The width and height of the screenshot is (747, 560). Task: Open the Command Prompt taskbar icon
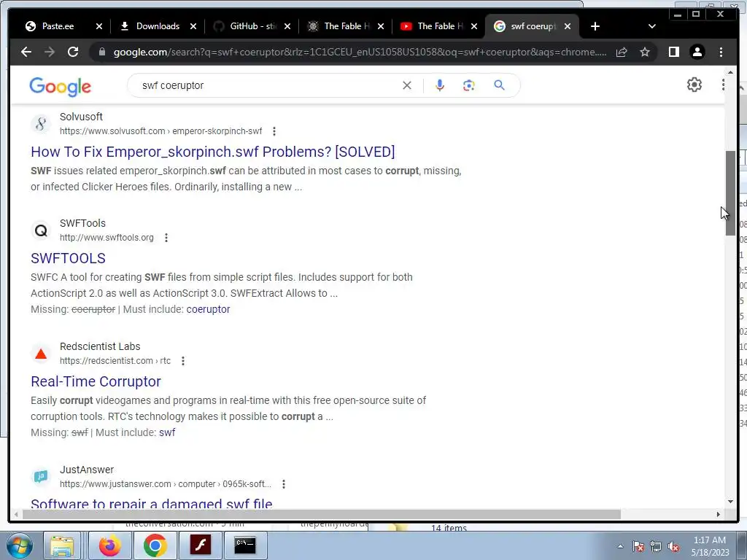(x=245, y=545)
